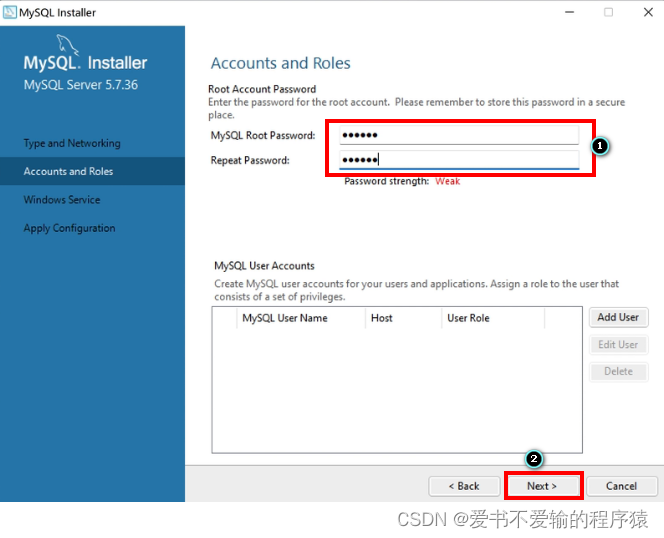Viewport: 664px width, 538px height.
Task: Click the numbered marker 1 beside password fields
Action: tap(600, 146)
